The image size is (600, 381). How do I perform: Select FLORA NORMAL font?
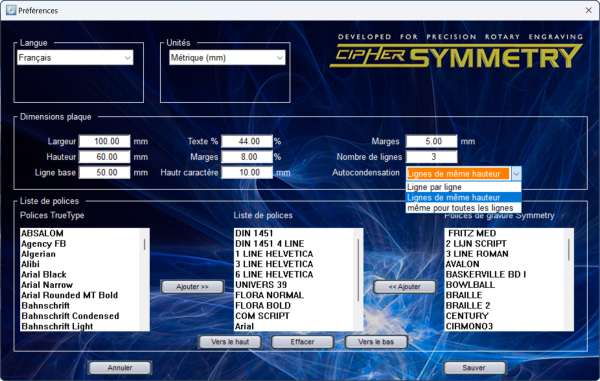coord(293,295)
